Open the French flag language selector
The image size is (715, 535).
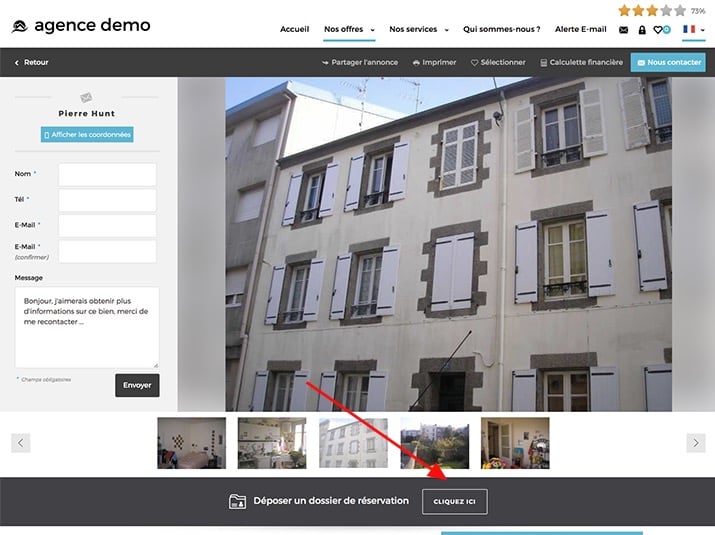[x=693, y=30]
